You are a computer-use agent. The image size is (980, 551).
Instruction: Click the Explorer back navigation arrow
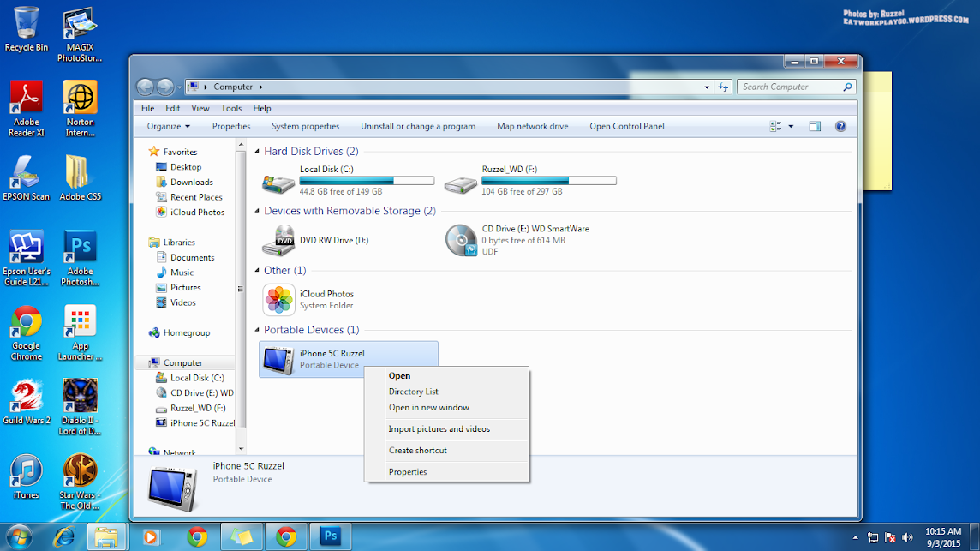(x=145, y=87)
